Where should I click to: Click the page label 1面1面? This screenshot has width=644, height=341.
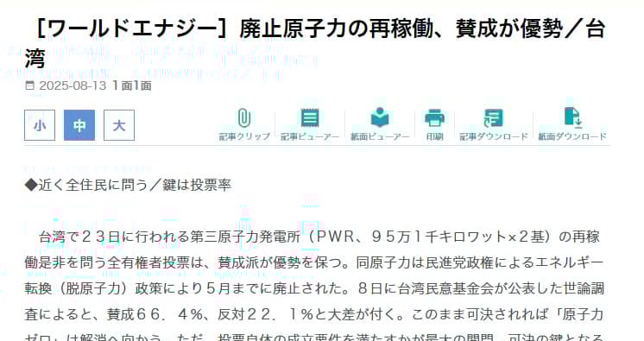click(x=132, y=85)
